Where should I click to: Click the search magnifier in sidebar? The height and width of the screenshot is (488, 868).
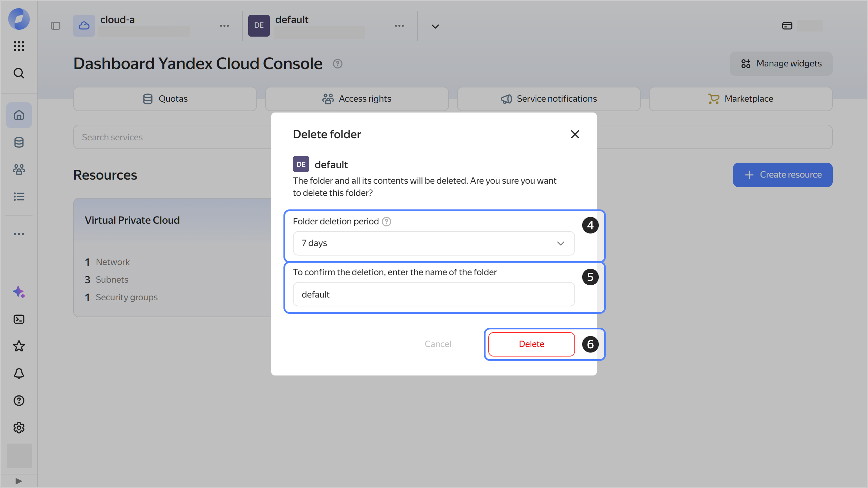(19, 73)
